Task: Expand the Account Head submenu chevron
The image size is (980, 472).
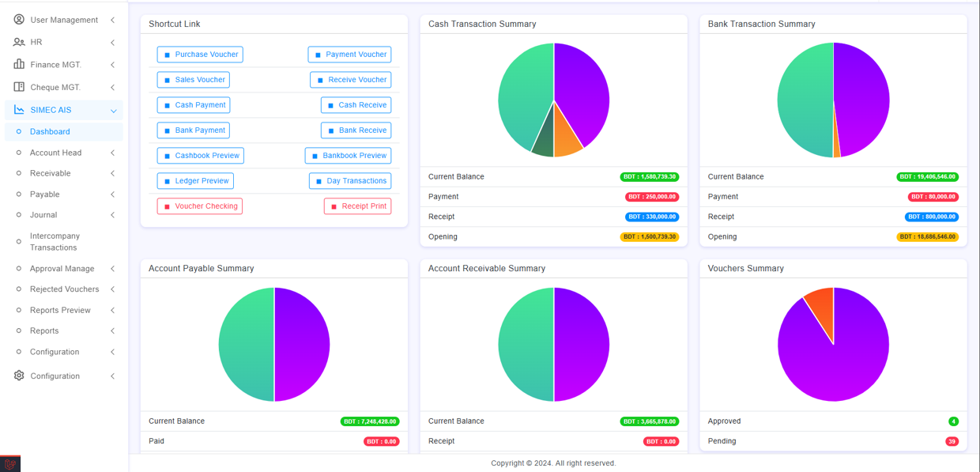Action: (x=112, y=153)
